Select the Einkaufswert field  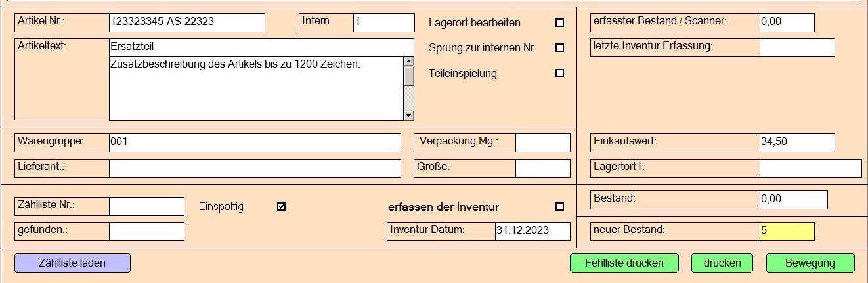[796, 142]
